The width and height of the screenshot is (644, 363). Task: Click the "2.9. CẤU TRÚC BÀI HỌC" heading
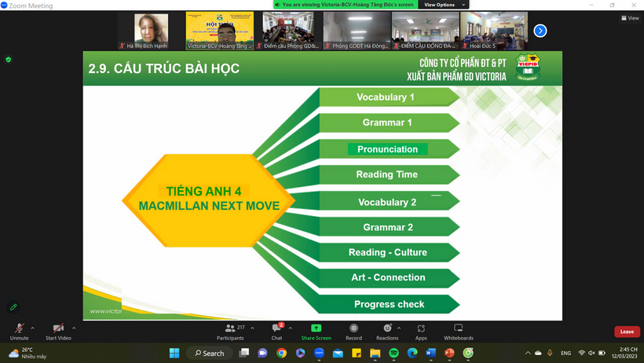[164, 68]
